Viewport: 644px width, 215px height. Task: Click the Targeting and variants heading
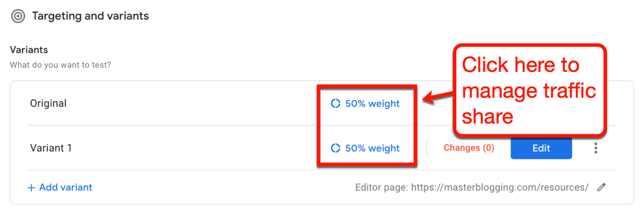[x=91, y=16]
